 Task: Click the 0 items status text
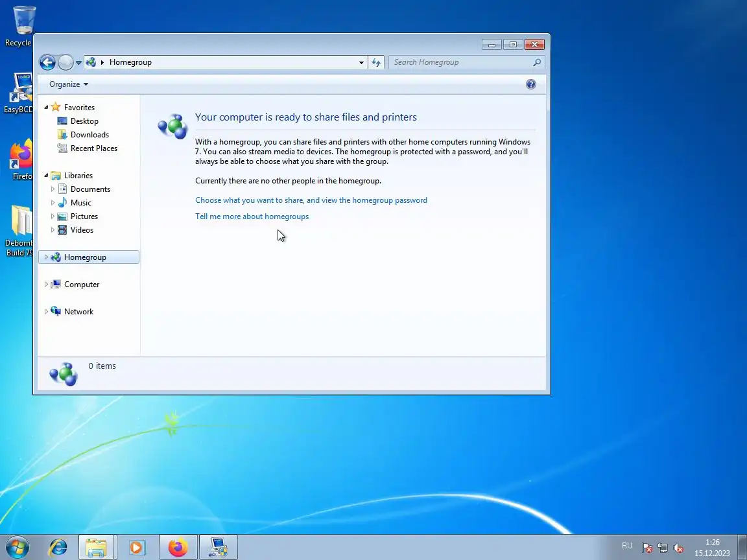tap(102, 366)
